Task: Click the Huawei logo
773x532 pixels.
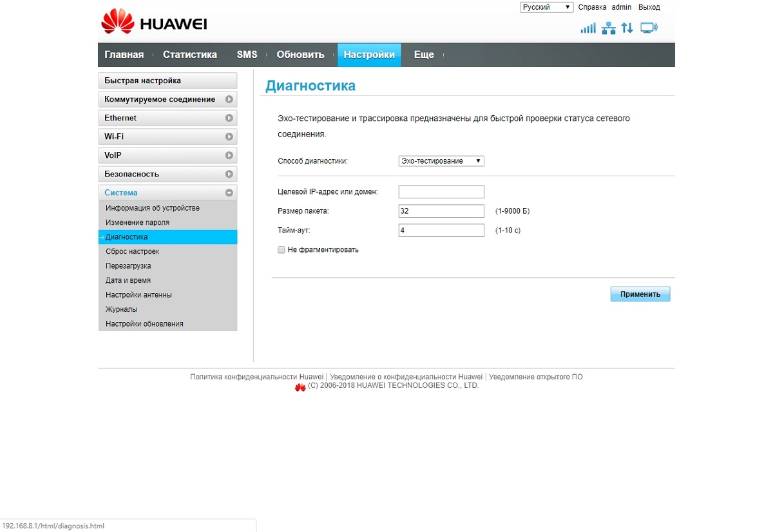Action: coord(154,23)
